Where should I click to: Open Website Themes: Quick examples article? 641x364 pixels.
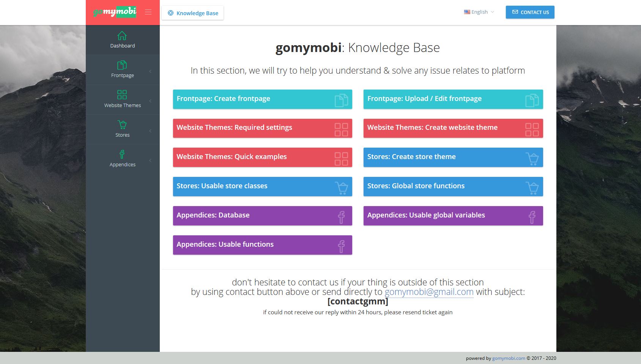point(263,158)
